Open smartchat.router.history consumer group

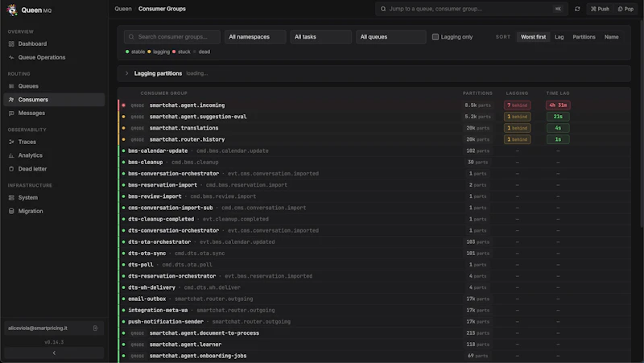pyautogui.click(x=187, y=139)
